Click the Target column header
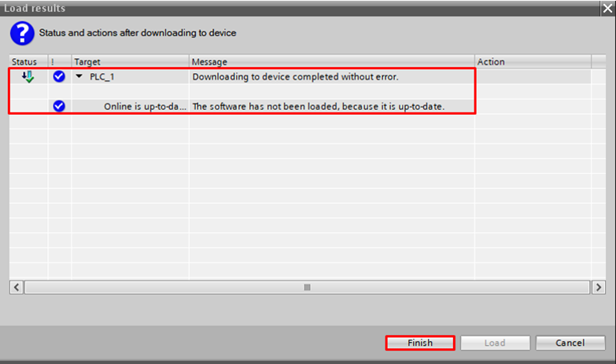 (x=87, y=61)
